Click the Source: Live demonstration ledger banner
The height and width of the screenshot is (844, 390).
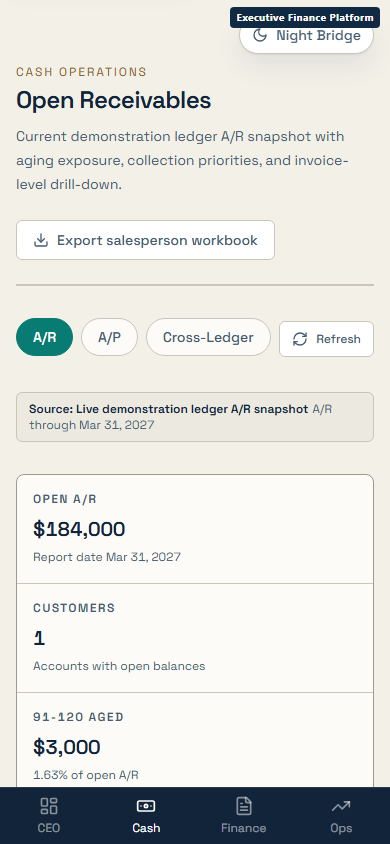click(x=195, y=417)
